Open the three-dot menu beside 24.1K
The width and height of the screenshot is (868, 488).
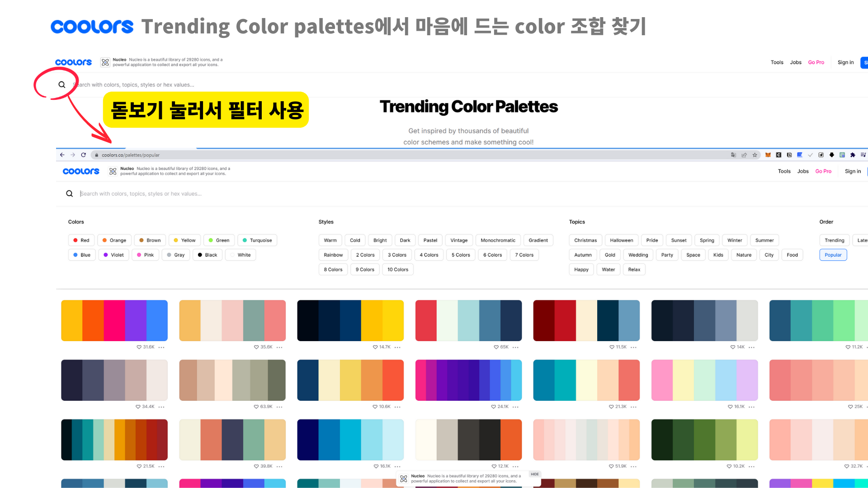coord(515,407)
